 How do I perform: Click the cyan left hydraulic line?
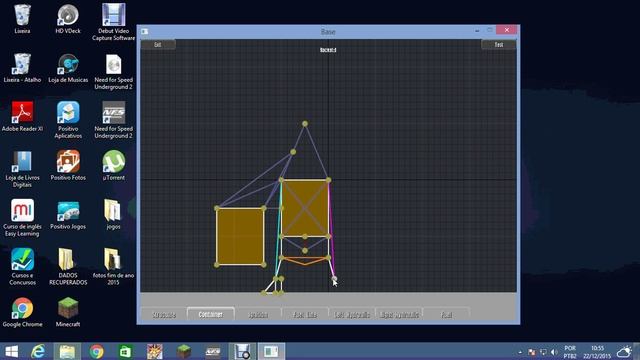(279, 229)
